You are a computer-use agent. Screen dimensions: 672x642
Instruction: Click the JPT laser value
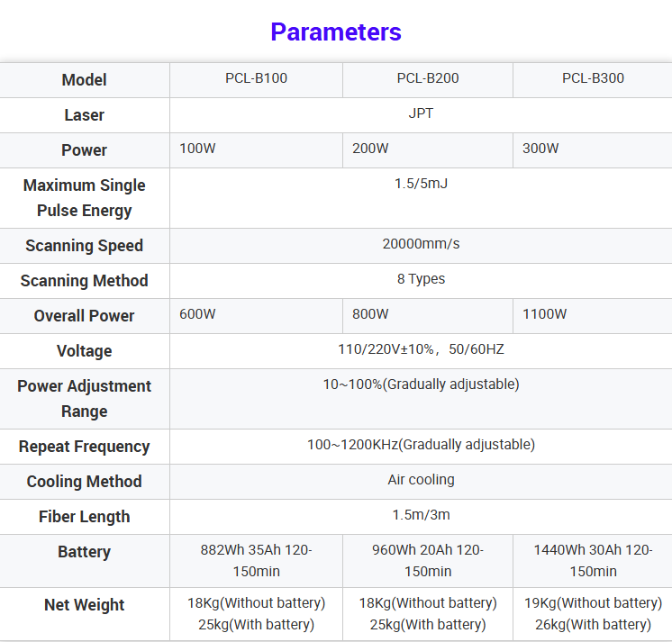421,113
